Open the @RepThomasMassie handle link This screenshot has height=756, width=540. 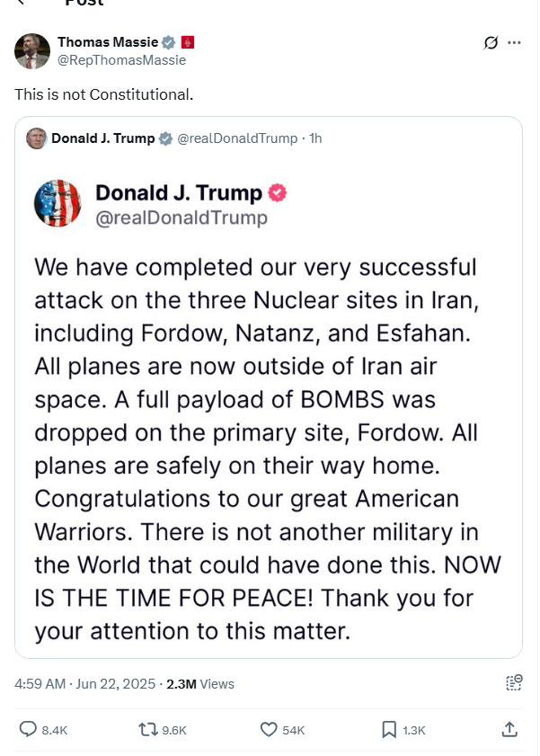(x=121, y=60)
